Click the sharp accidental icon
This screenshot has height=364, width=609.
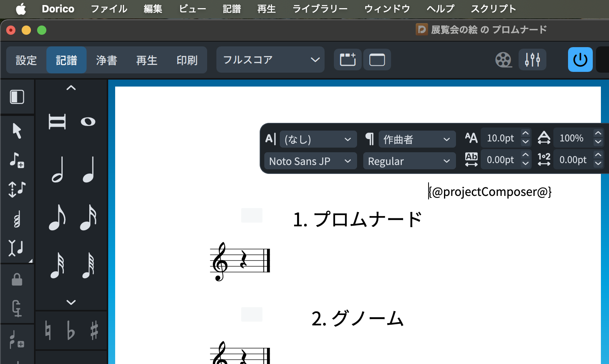94,331
